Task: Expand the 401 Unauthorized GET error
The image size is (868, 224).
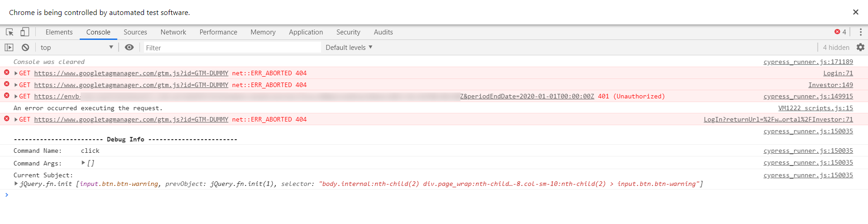Action: tap(16, 97)
